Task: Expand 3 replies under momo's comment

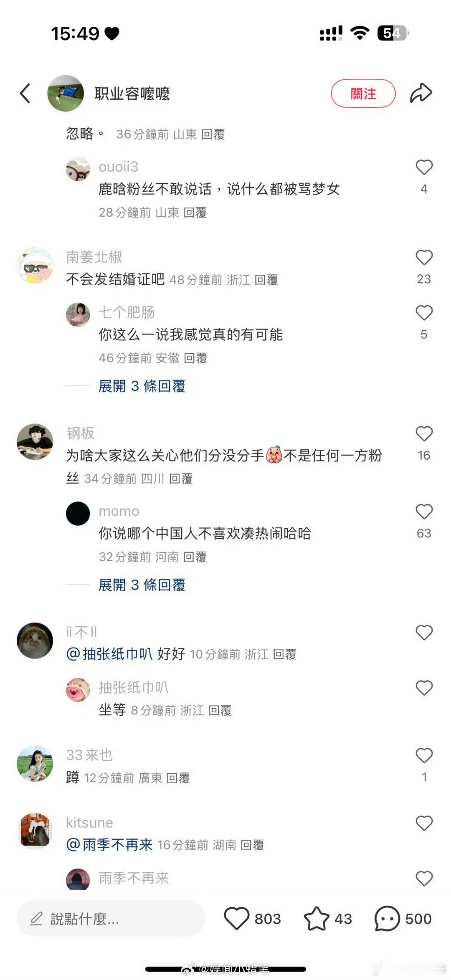Action: click(142, 585)
